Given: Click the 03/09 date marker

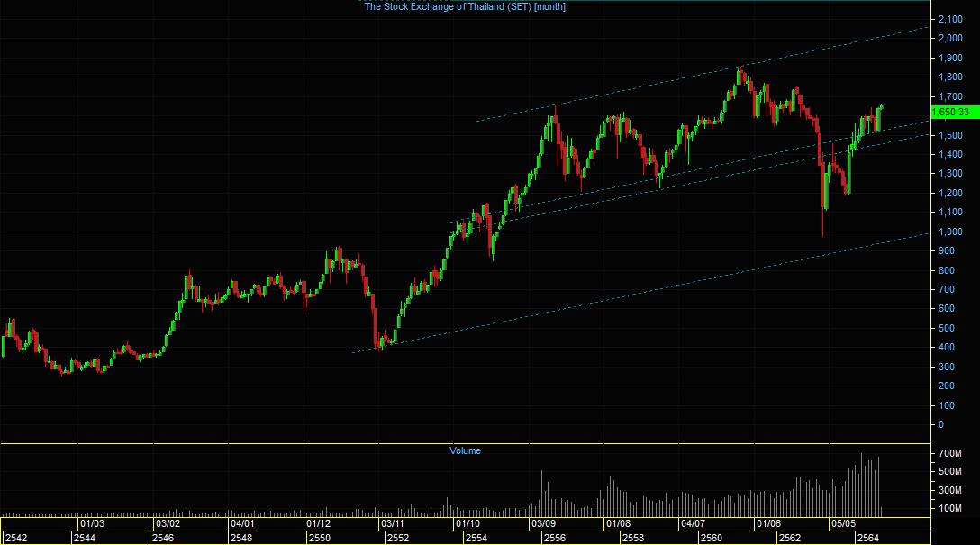Looking at the screenshot, I should point(542,523).
